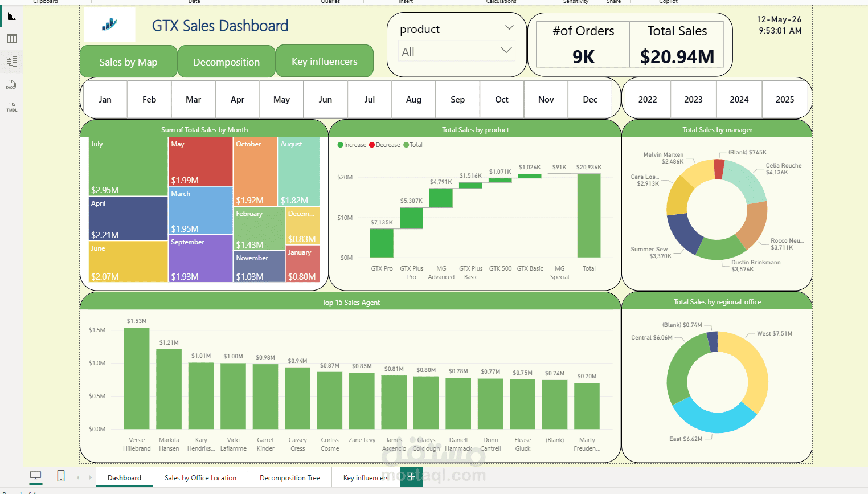Filter by Jun month
Viewport: 868px width, 494px height.
coord(325,99)
